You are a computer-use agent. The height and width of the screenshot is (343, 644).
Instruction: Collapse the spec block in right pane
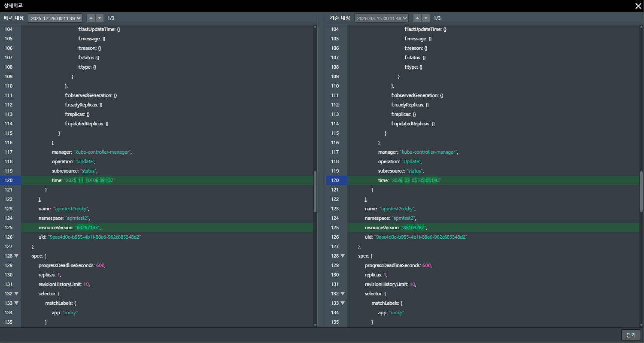[x=343, y=256]
